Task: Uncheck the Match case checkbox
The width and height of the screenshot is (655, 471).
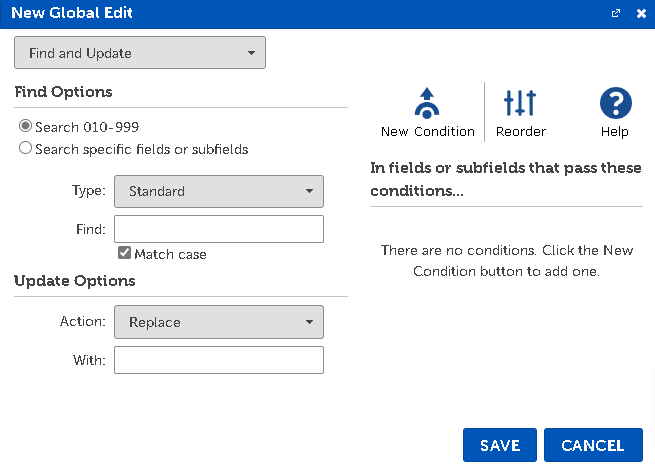Action: click(x=124, y=254)
